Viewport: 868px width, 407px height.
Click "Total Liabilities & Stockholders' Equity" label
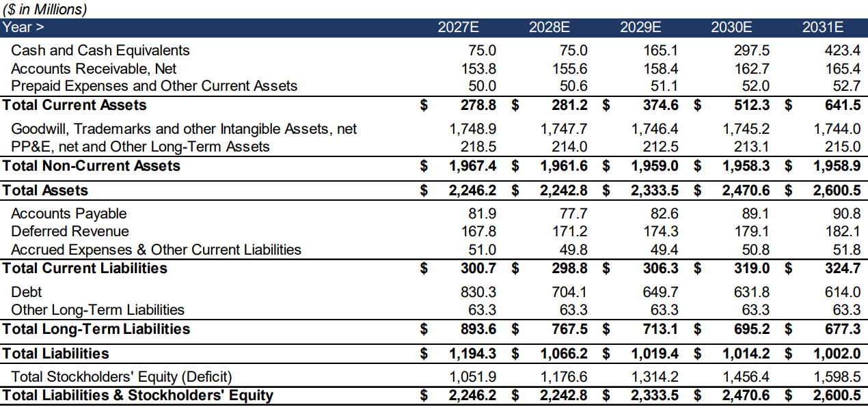click(137, 395)
